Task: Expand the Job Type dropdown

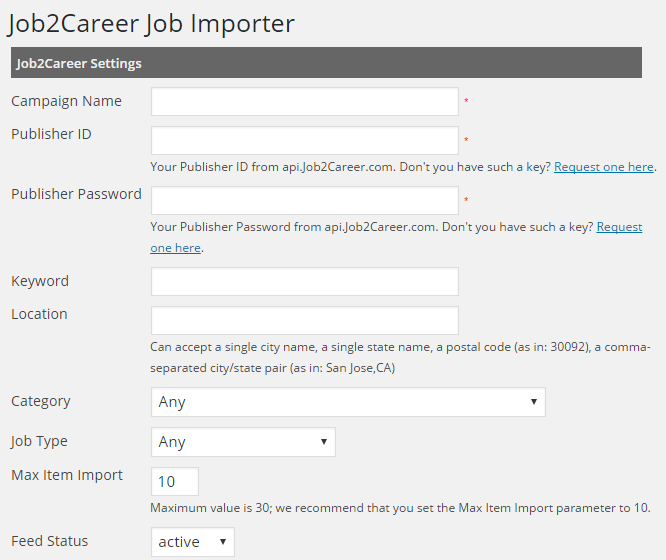Action: [x=243, y=442]
